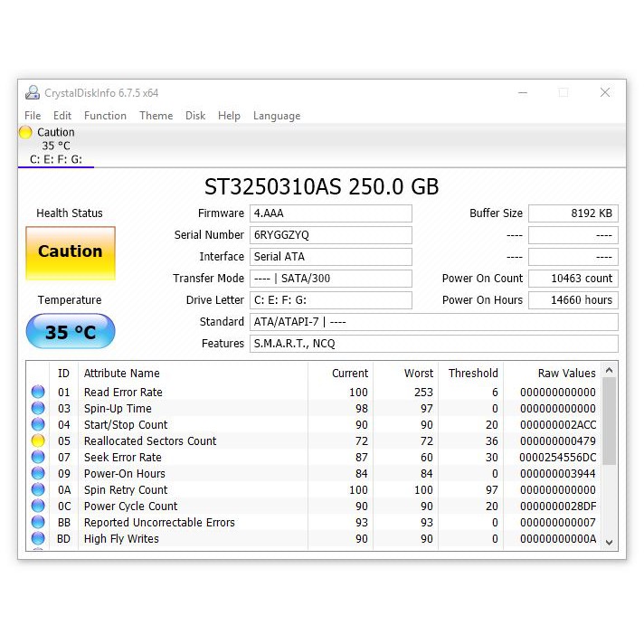Click the yellow orb beside Reallocated Sectors Count
Screen dimensions: 644x644
coord(38,440)
